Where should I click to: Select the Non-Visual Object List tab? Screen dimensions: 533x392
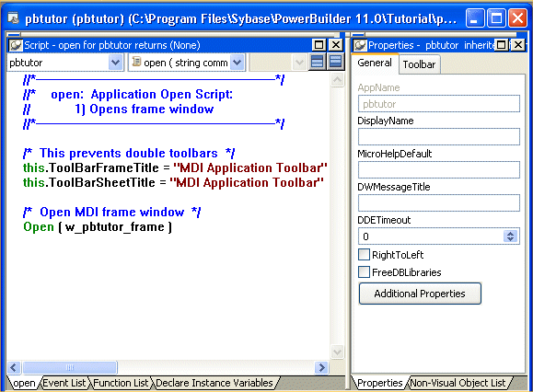click(x=458, y=383)
